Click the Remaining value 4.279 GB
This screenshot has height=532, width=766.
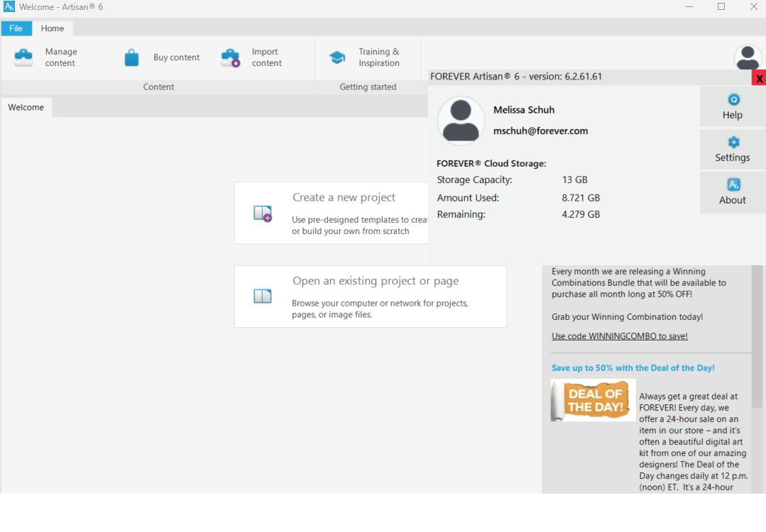point(581,214)
